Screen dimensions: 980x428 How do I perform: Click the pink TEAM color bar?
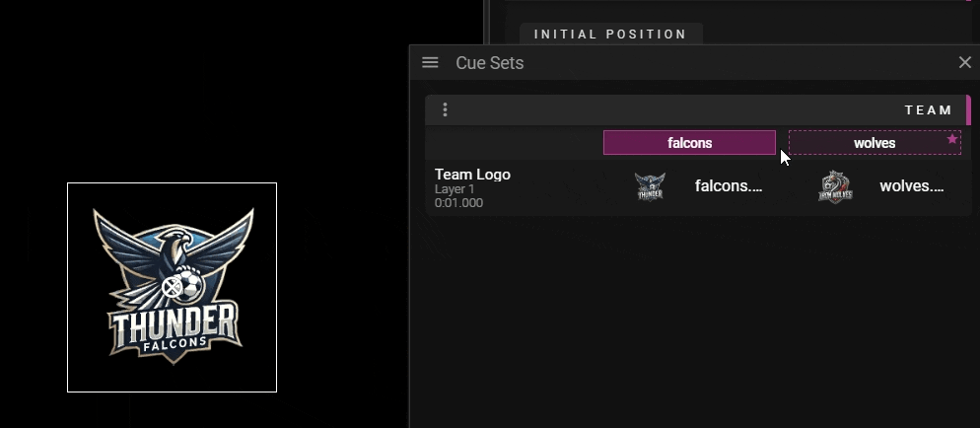[969, 110]
